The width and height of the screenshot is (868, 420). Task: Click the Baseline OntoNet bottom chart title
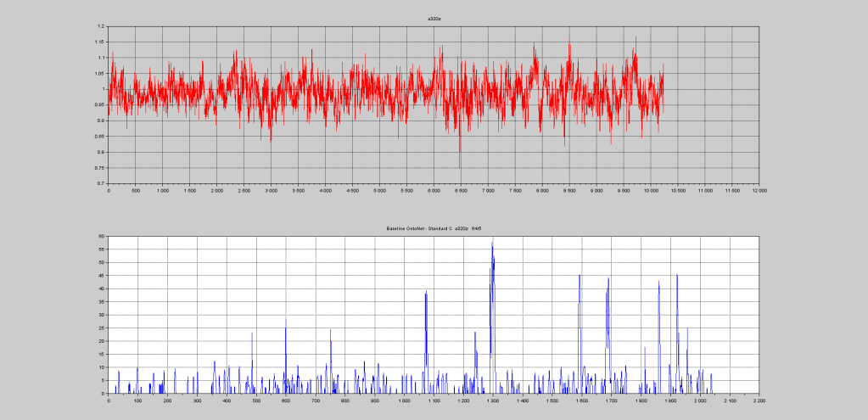point(434,229)
